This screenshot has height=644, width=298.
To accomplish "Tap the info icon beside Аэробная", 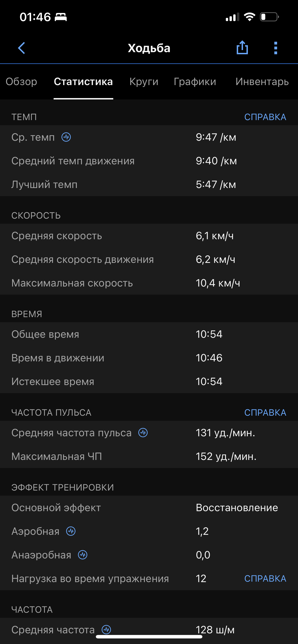I will (x=71, y=531).
